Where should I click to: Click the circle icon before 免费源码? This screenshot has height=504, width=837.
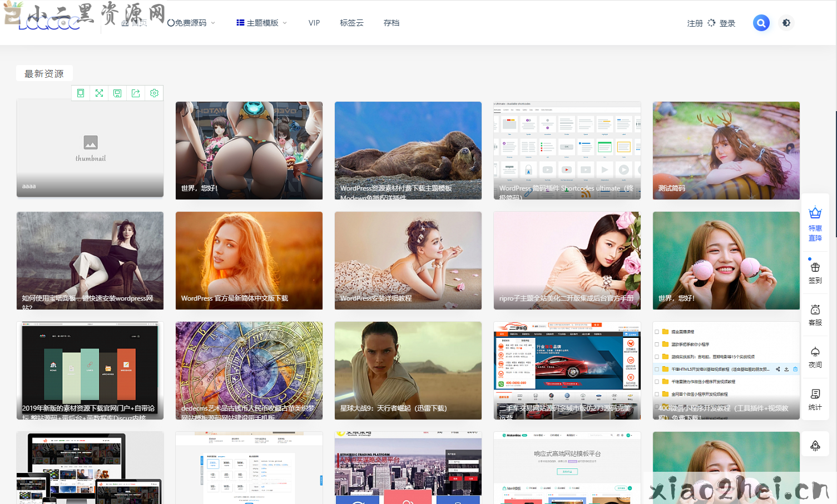pyautogui.click(x=171, y=23)
